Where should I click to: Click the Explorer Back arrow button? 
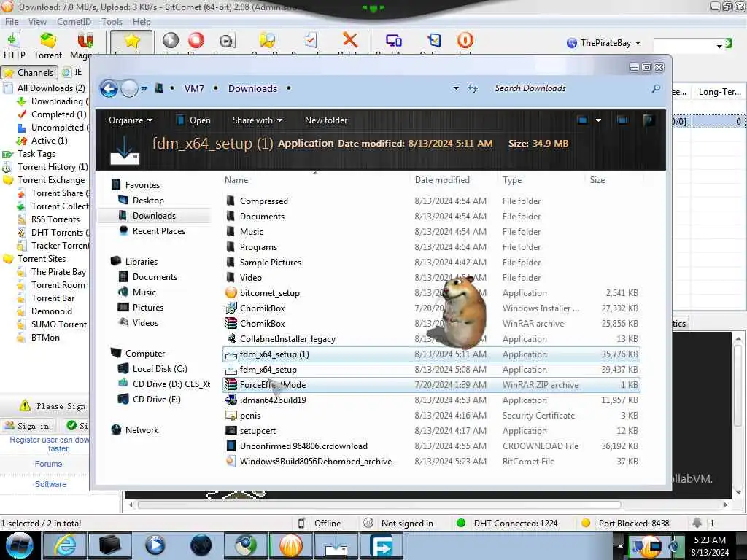point(109,88)
